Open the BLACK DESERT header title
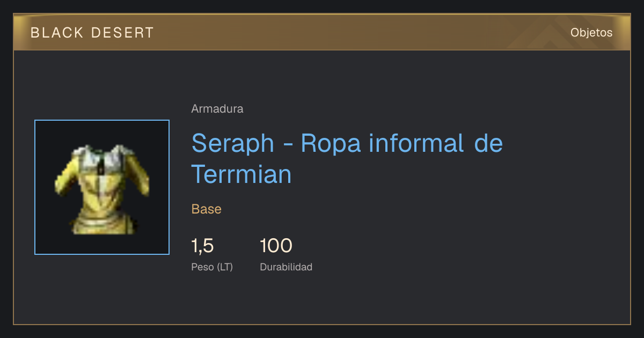Screen dimensions: 644x338 click(x=92, y=33)
